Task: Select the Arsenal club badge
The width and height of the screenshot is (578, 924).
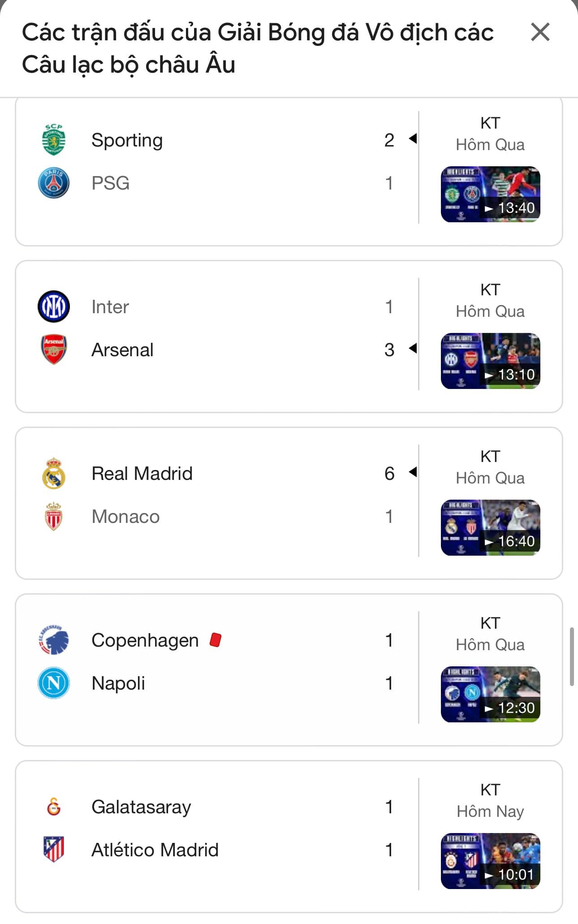Action: (x=54, y=350)
